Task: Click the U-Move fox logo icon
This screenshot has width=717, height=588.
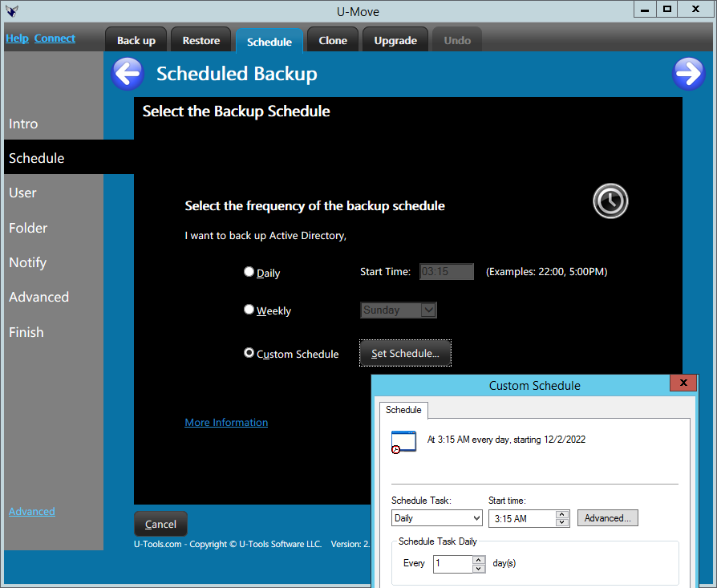Action: pyautogui.click(x=12, y=11)
